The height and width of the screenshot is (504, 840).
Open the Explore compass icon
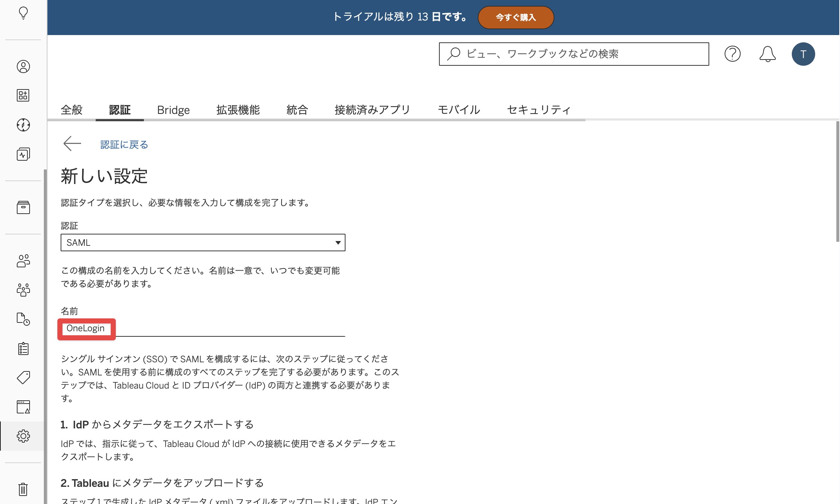pos(23,125)
